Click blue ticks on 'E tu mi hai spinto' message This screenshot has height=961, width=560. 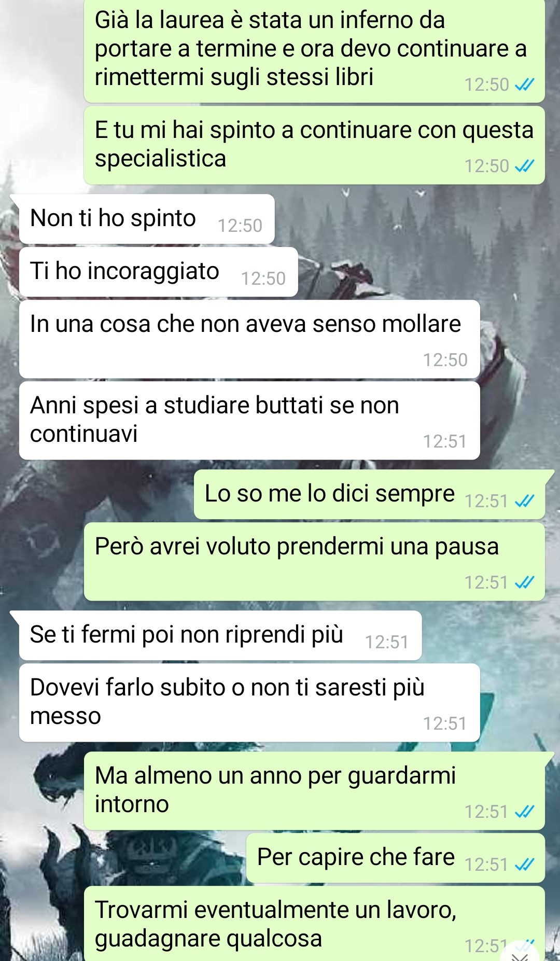(524, 166)
